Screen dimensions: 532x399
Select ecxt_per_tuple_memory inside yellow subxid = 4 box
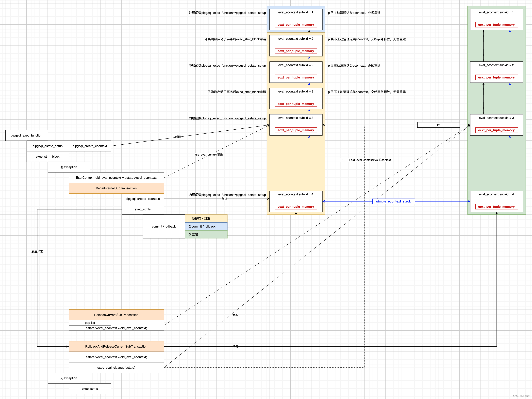(296, 207)
